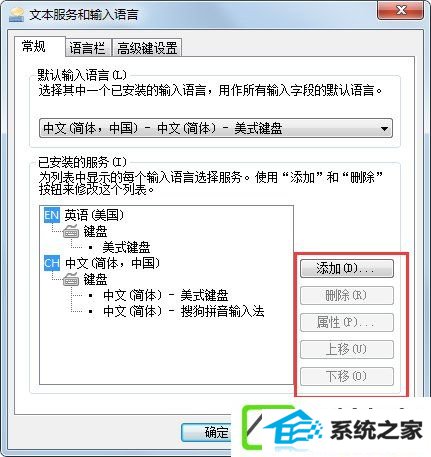Click the 下移(O) move down button
Image resolution: width=431 pixels, height=457 pixels.
[x=347, y=376]
